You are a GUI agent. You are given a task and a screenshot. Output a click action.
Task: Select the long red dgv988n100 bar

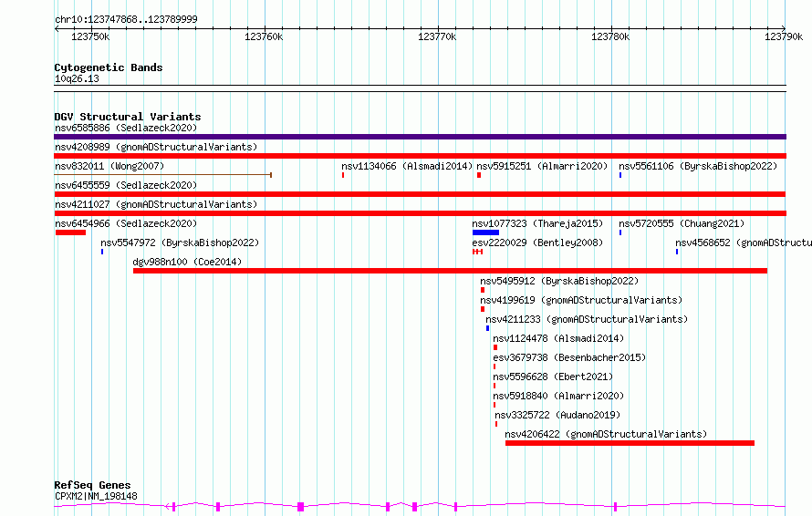(450, 271)
